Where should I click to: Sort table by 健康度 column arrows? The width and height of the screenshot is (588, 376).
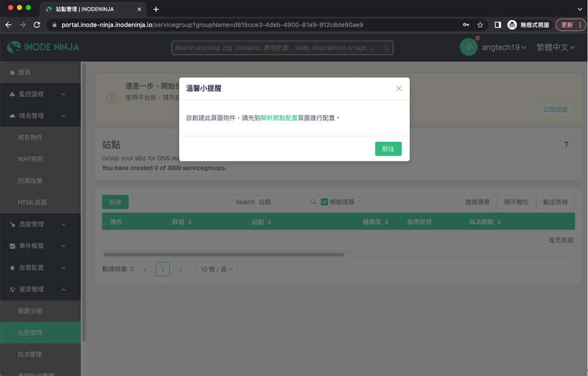[x=386, y=222]
